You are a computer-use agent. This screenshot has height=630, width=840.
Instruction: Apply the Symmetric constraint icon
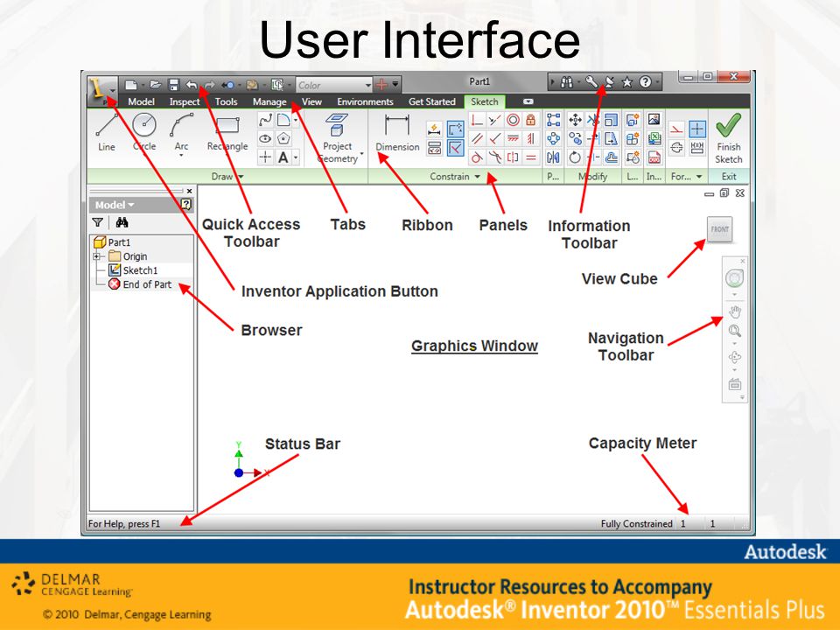513,157
